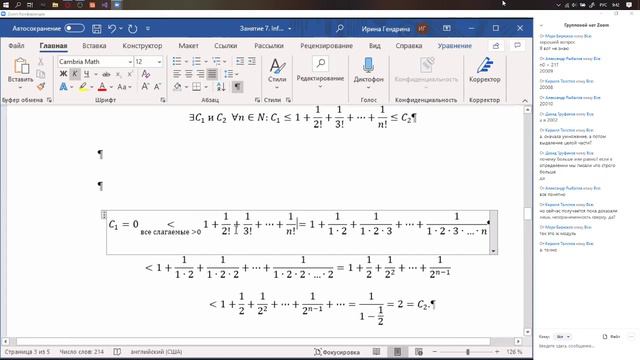Open the Абзац dialog launcher
This screenshot has width=640, height=360.
[x=257, y=100]
